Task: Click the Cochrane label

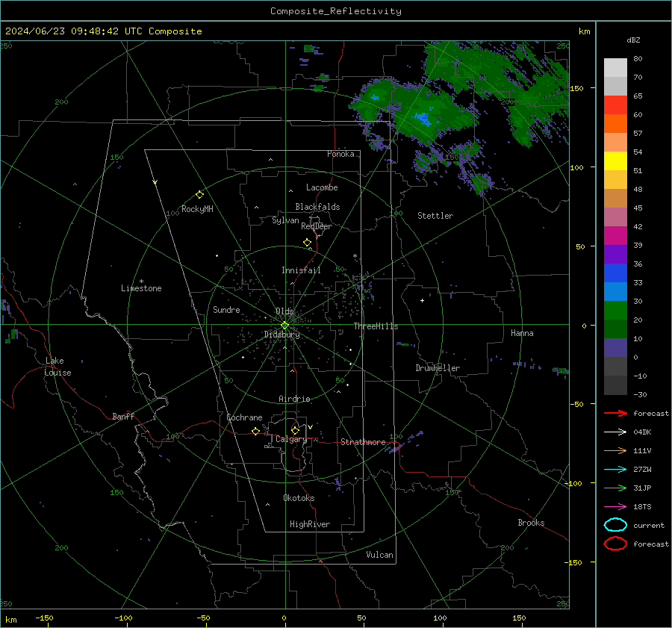Action: pos(244,417)
